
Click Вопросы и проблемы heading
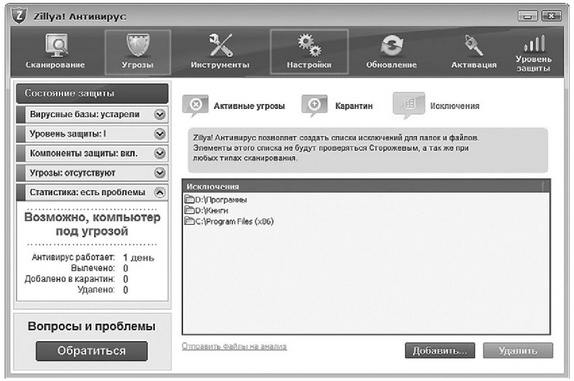point(92,326)
